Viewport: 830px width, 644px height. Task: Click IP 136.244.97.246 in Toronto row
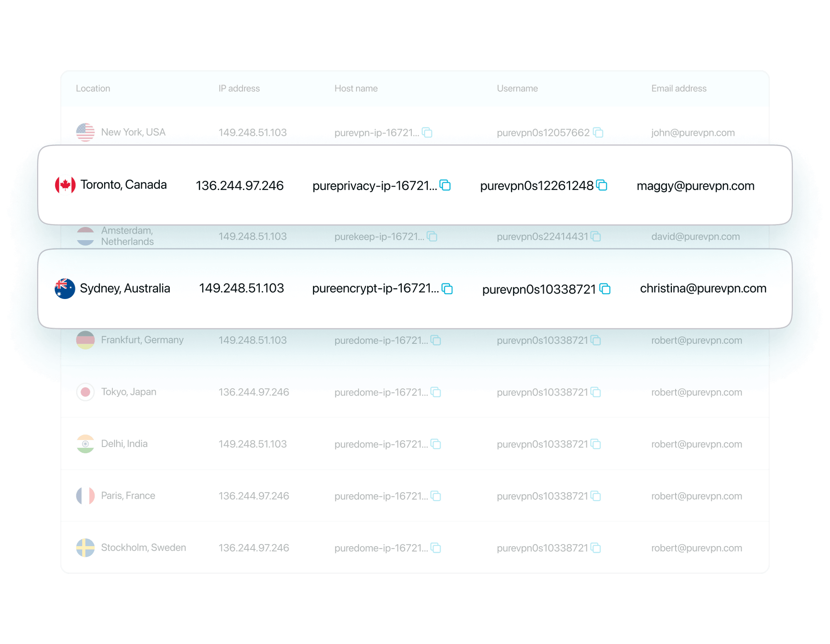(x=239, y=186)
